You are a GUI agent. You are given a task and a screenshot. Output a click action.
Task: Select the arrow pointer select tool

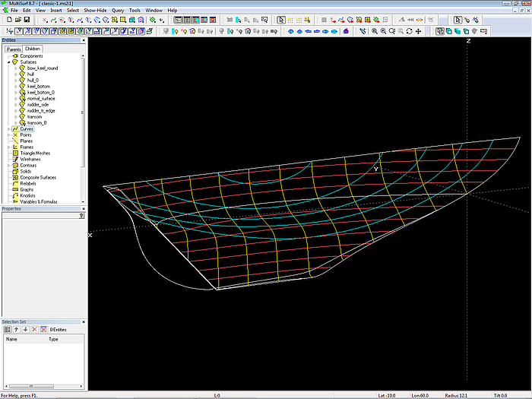click(280, 20)
